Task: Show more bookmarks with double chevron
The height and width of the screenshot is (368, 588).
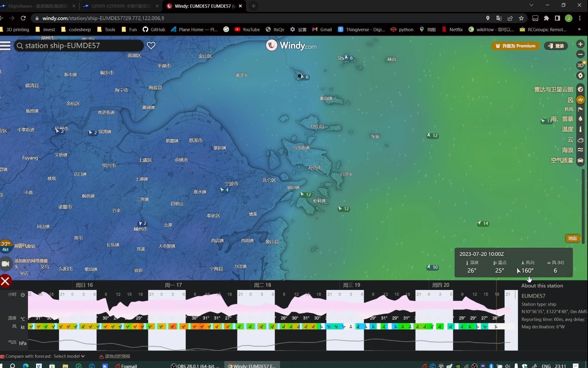Action: point(579,29)
